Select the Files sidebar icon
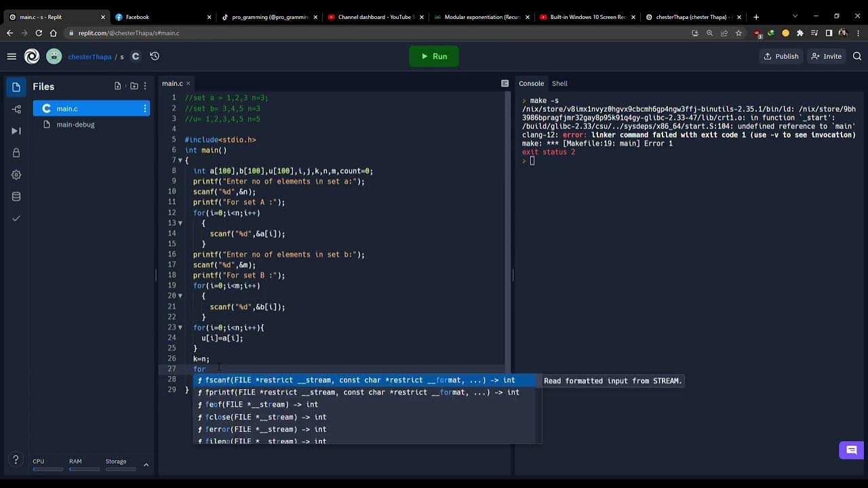Viewport: 868px width, 488px height. [16, 87]
